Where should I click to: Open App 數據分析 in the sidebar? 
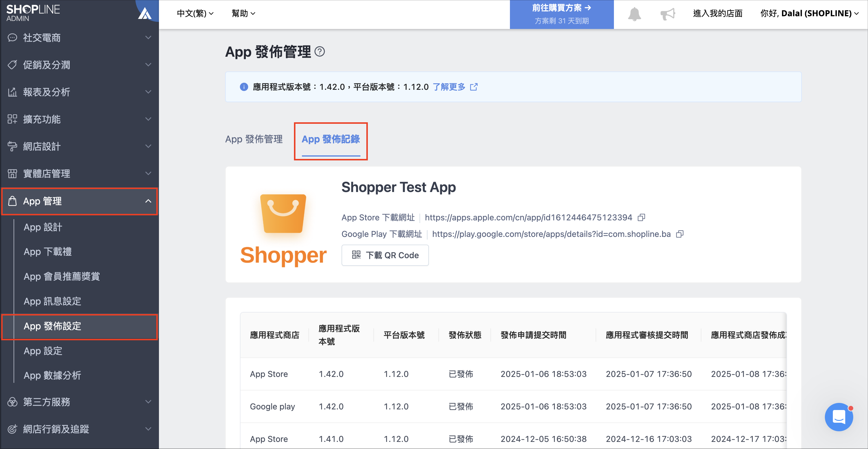point(52,375)
